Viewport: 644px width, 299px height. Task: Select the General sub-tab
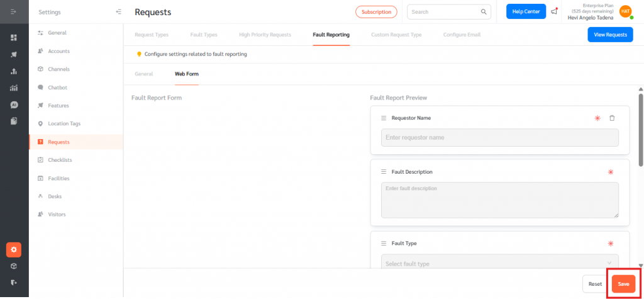[x=143, y=74]
